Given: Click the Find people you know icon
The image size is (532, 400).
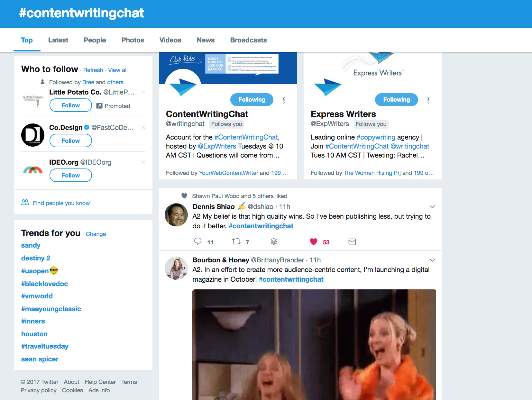Looking at the screenshot, I should [x=25, y=202].
